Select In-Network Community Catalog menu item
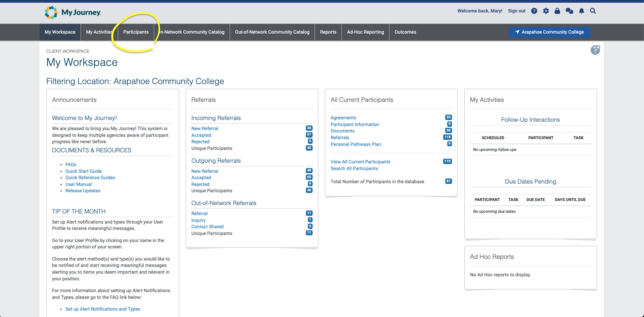 [192, 32]
